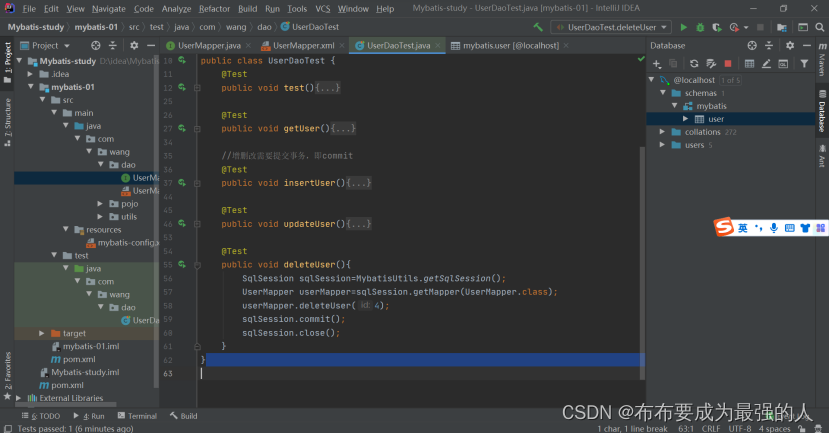The width and height of the screenshot is (830, 433).
Task: Click the Sogou input method S icon
Action: tap(724, 227)
